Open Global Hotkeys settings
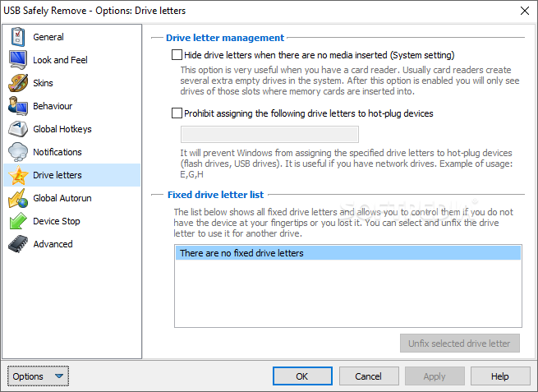Viewport: 538px width, 392px height. coord(72,129)
